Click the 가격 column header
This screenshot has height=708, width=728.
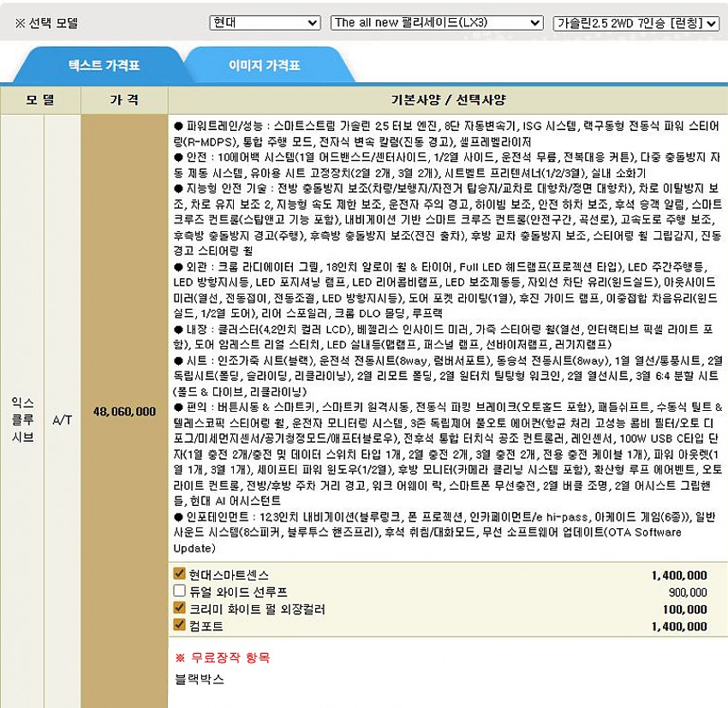coord(124,99)
